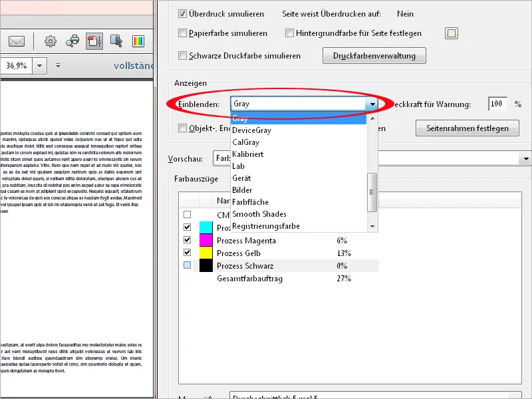This screenshot has height=399, width=532.
Task: Choose Gerät from the dropdown list
Action: coord(299,178)
